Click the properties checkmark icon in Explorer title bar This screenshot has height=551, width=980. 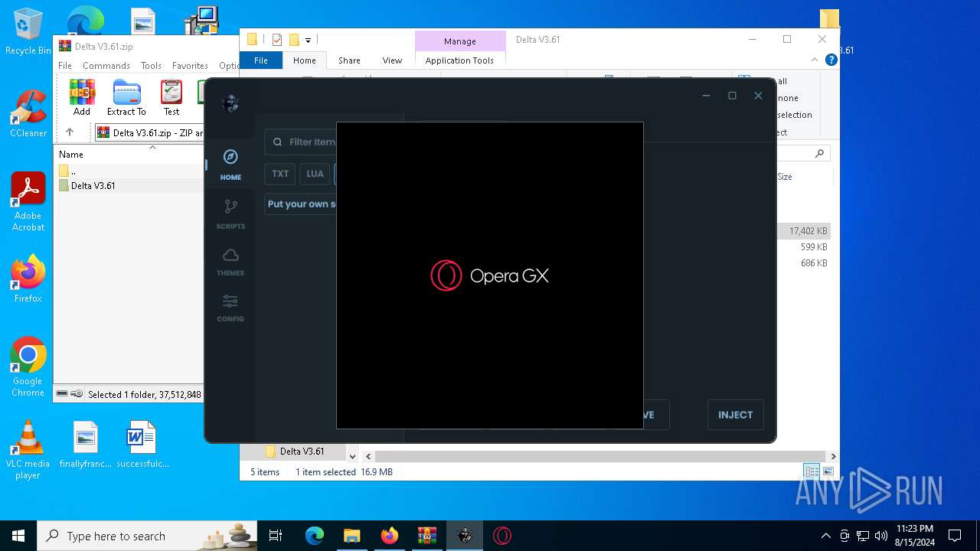[276, 40]
